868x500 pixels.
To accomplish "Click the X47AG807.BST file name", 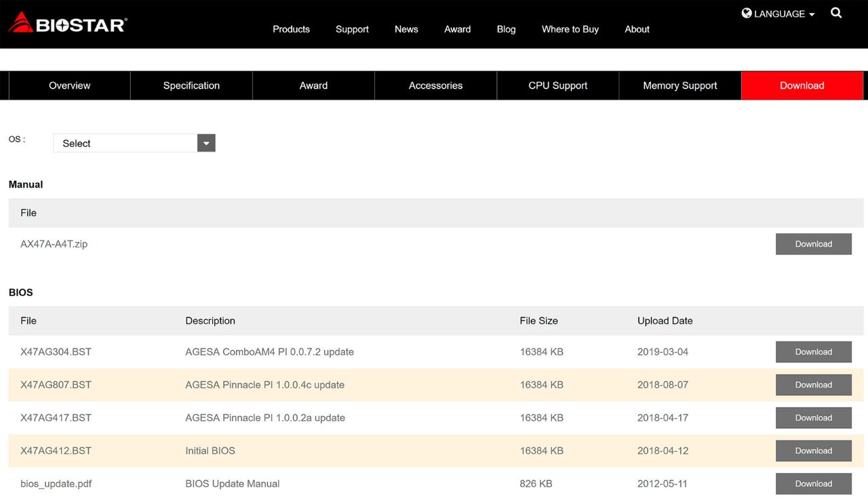I will coord(56,385).
